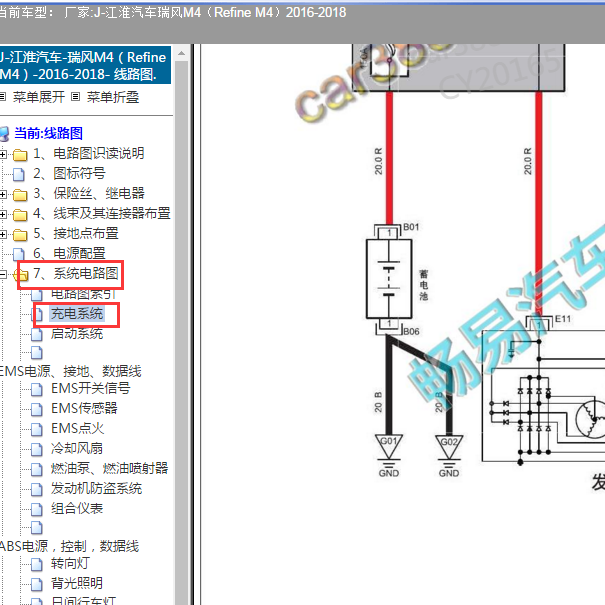Screen dimensions: 605x605
Task: Expand the 接地点布置 folder node
Action: point(3,235)
